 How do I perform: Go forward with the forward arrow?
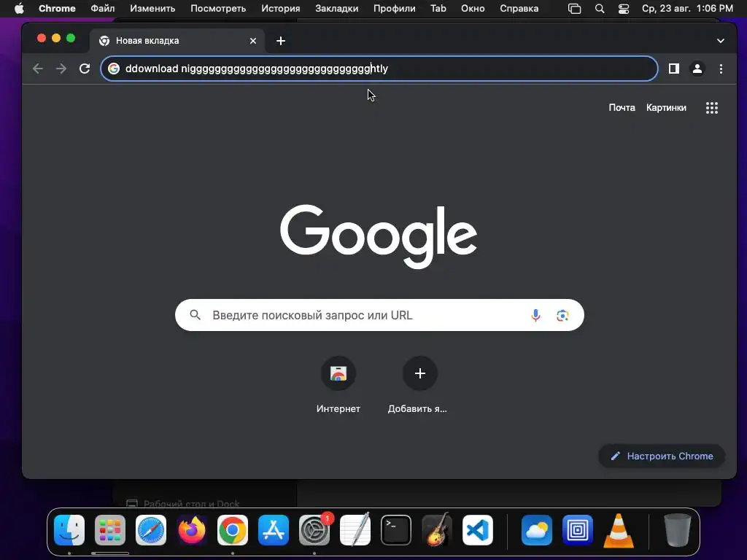pos(61,69)
